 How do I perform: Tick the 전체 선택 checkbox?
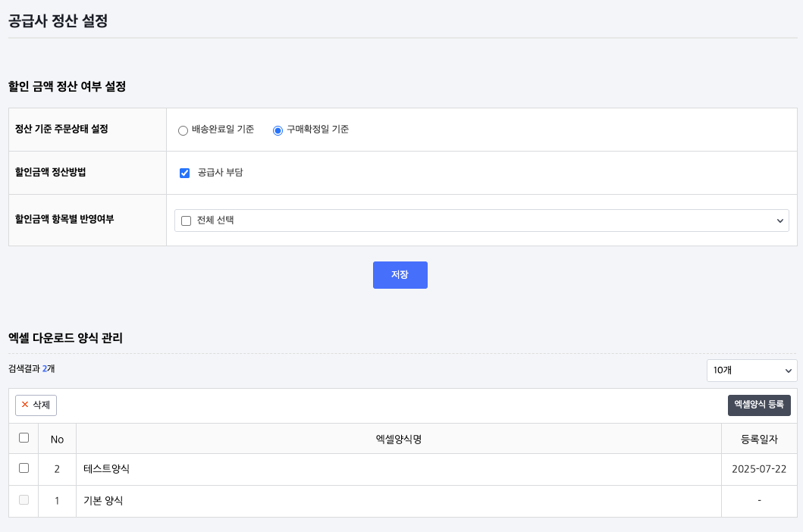pos(187,221)
